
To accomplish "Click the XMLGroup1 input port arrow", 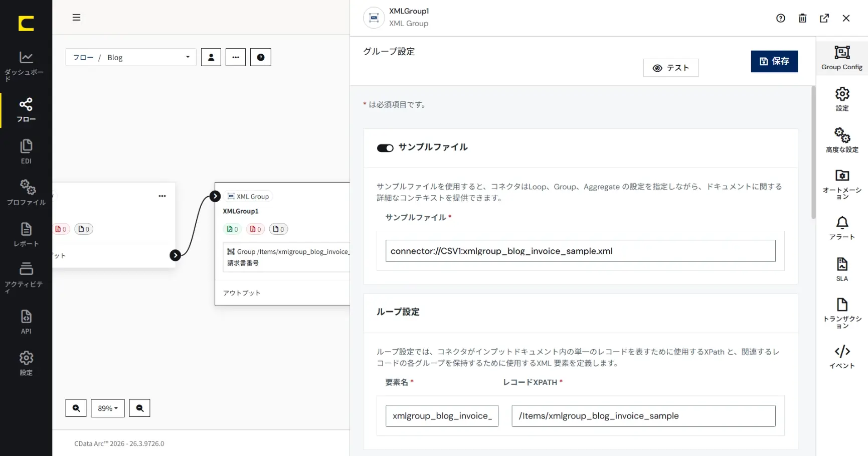I will [x=215, y=196].
